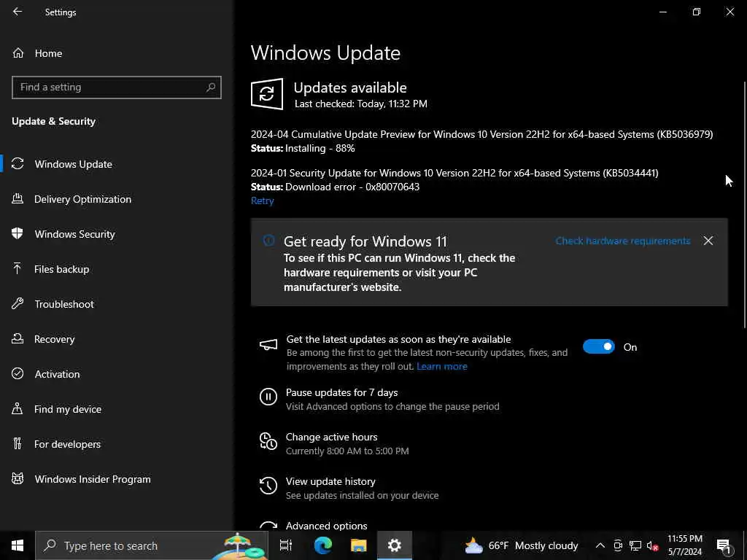
Task: Click the megaphone icon beside latest updates
Action: (x=268, y=345)
